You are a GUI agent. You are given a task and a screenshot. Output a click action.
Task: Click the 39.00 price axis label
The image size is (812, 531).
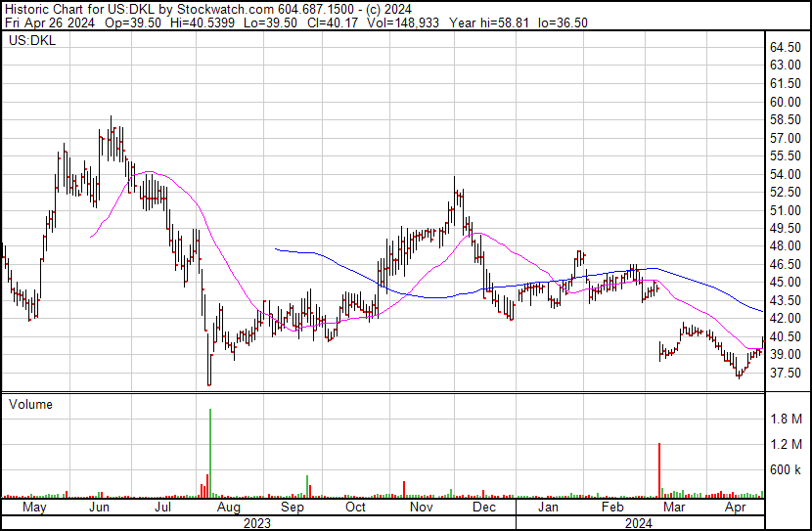786,355
